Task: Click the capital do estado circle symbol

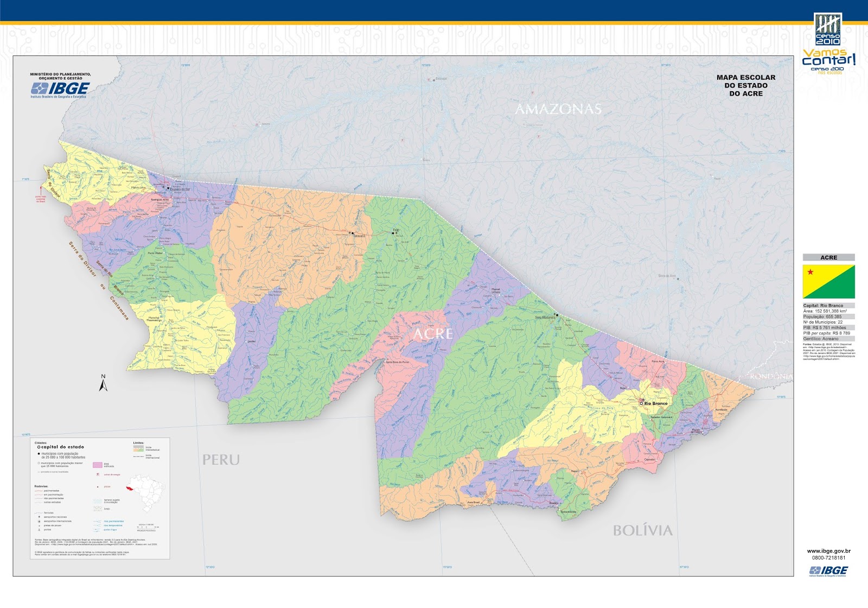Action: pos(39,447)
